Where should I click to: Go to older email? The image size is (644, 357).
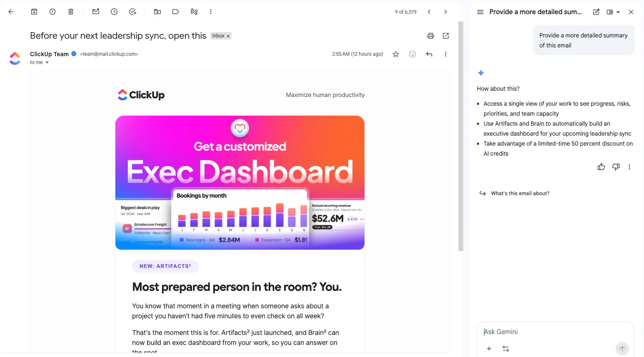pyautogui.click(x=446, y=12)
